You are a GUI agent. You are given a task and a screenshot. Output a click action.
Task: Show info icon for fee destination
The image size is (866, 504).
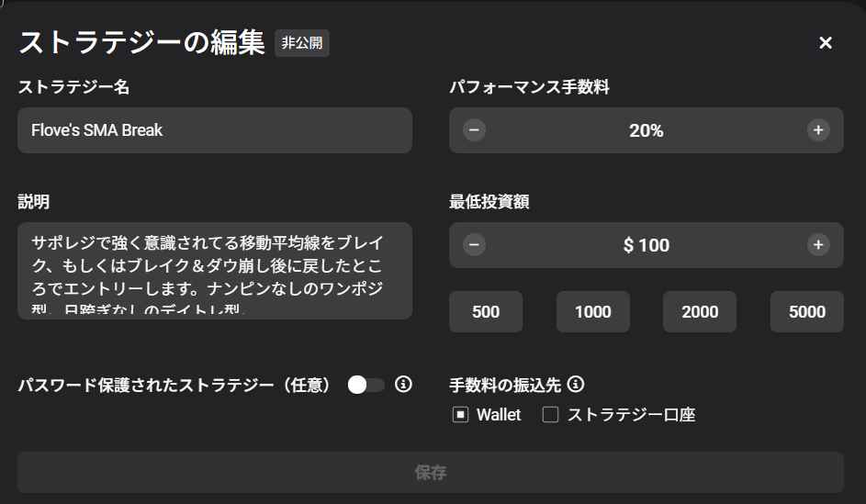[x=577, y=385]
